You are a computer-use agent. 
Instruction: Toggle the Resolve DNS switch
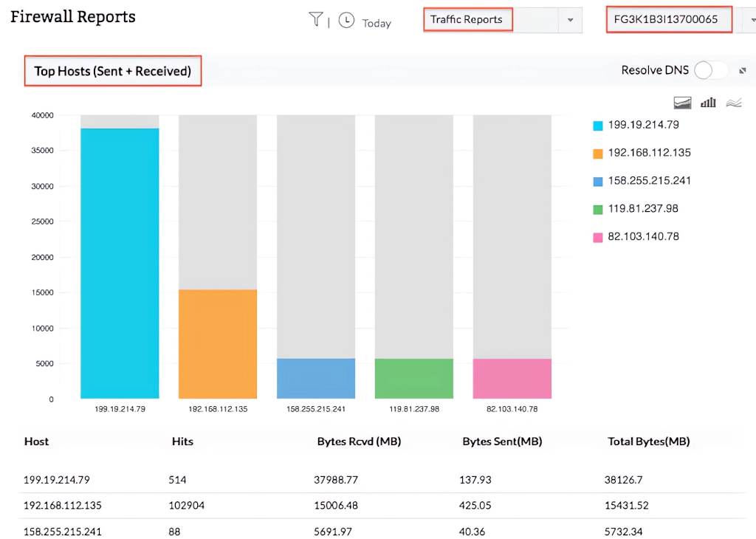coord(710,70)
